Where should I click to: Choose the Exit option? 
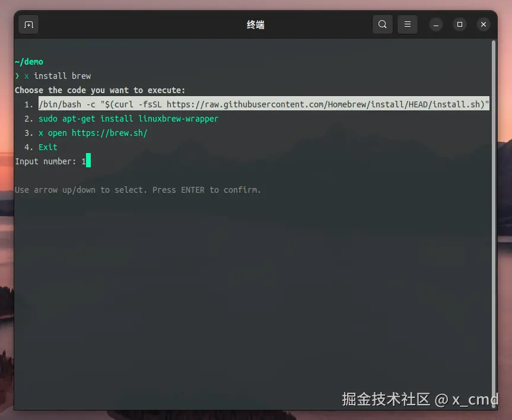tap(48, 147)
